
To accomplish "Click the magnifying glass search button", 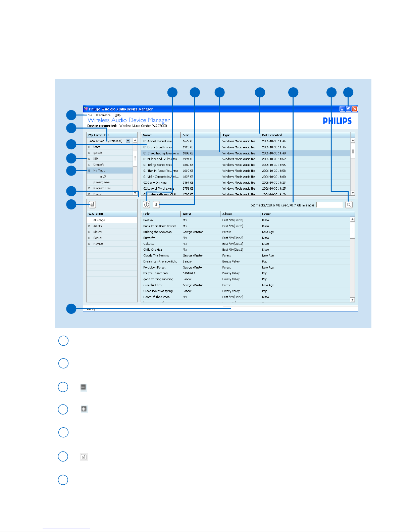I will [349, 205].
